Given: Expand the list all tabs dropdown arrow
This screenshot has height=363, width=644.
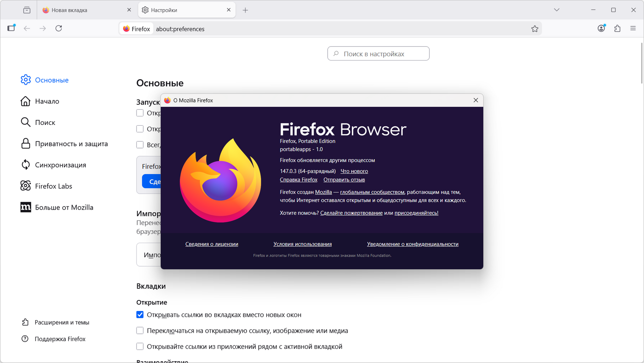Looking at the screenshot, I should coord(557,10).
